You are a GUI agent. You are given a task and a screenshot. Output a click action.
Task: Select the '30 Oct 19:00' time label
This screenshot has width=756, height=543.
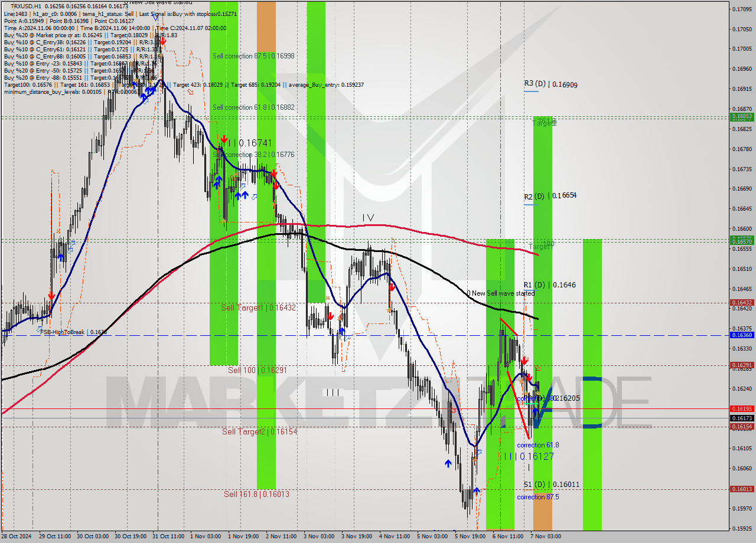(x=130, y=537)
